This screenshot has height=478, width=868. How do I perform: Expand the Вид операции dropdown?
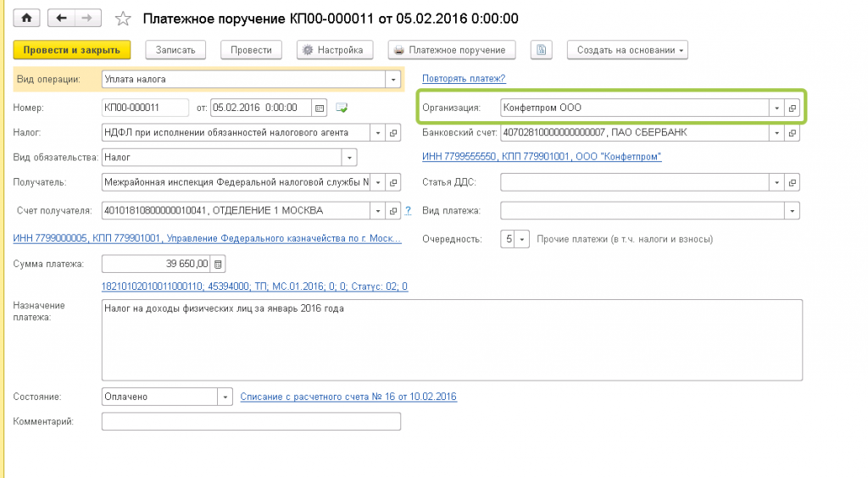click(x=392, y=80)
